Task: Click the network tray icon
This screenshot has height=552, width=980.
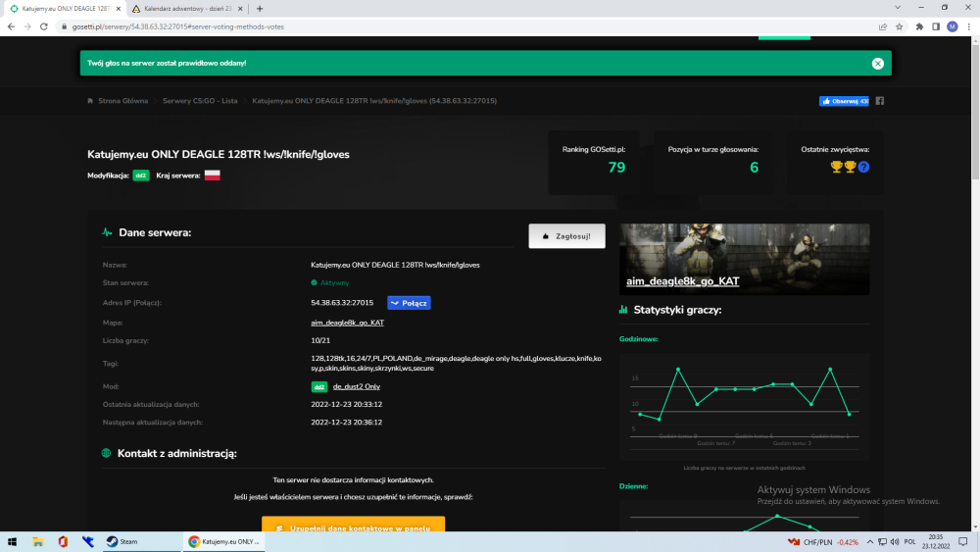Action: (882, 542)
